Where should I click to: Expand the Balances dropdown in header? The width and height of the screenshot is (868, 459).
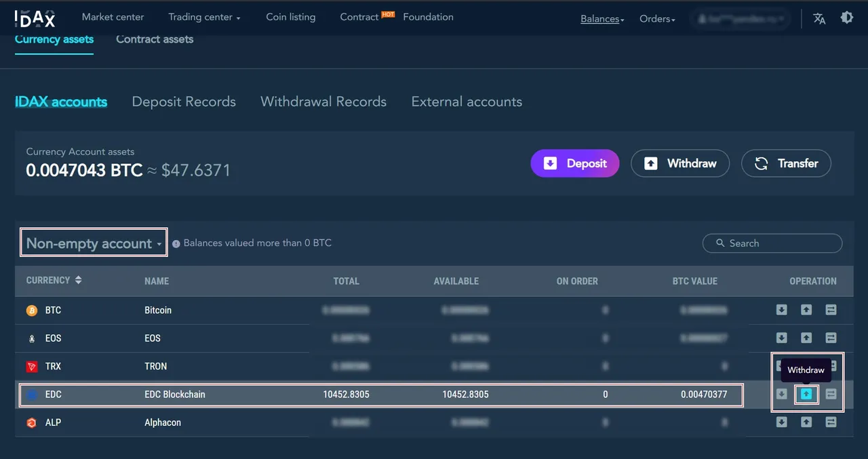602,19
